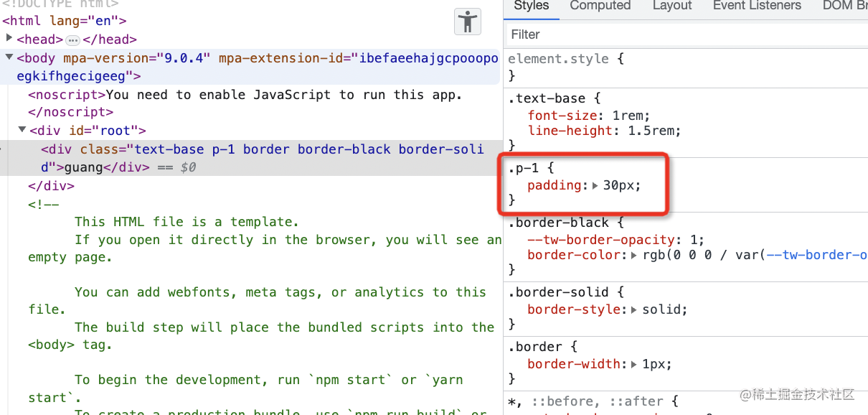Expand the border-color shorthand triangle
This screenshot has width=868, height=415.
(634, 255)
